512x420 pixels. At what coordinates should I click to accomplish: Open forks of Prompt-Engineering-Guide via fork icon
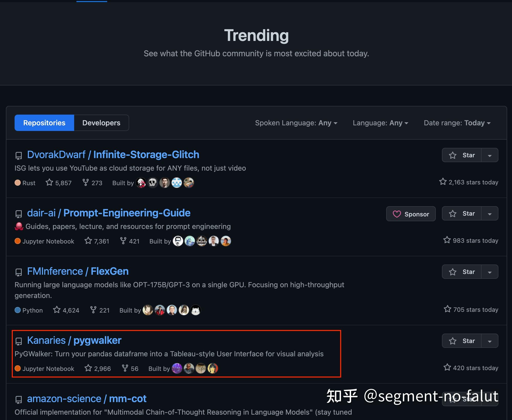click(123, 241)
